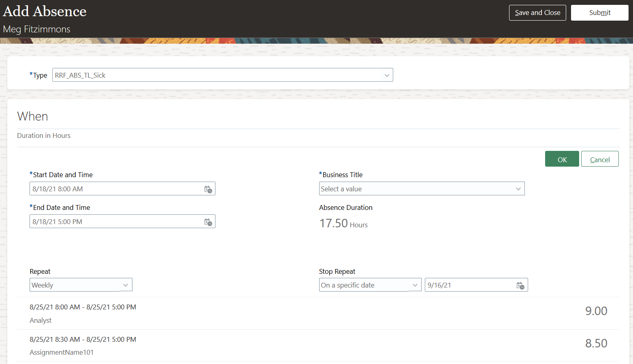The image size is (633, 364).
Task: Click the Business Title dropdown chevron
Action: [x=518, y=188]
